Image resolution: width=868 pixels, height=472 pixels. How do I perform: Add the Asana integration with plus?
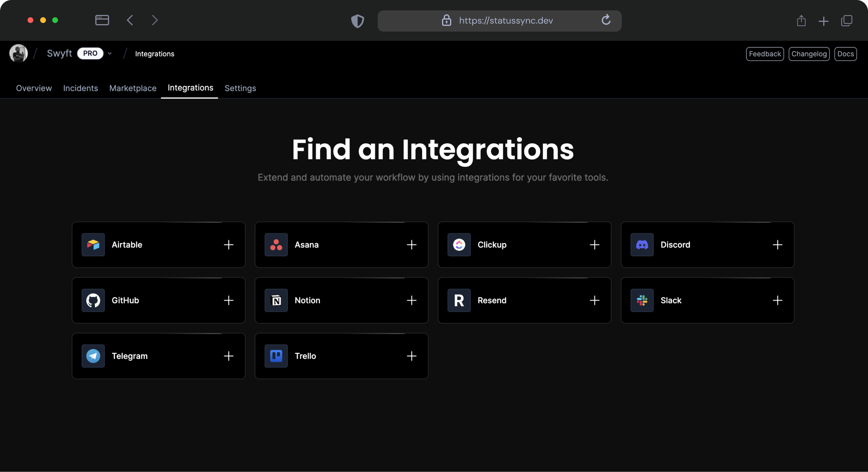pos(411,244)
